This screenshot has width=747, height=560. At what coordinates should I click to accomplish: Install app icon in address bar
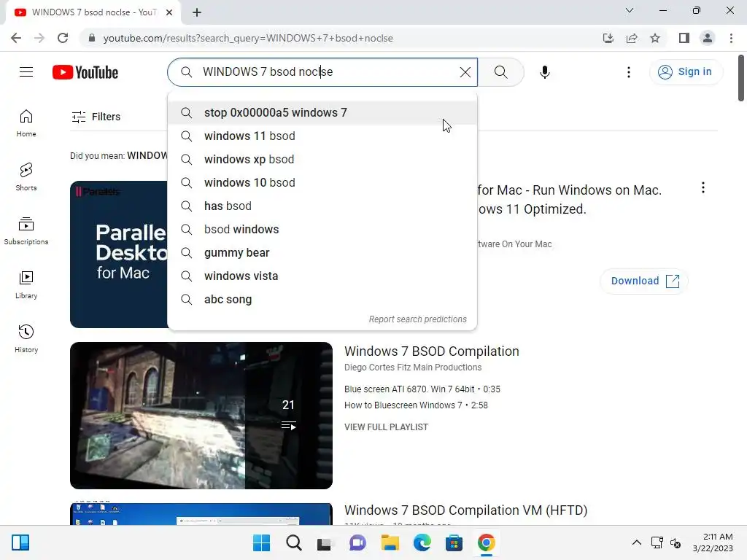coord(608,38)
